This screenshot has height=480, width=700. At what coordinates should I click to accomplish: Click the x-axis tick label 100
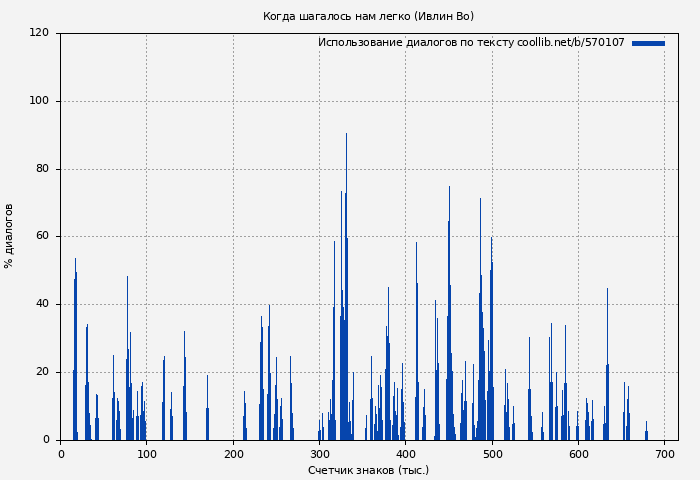pyautogui.click(x=147, y=454)
